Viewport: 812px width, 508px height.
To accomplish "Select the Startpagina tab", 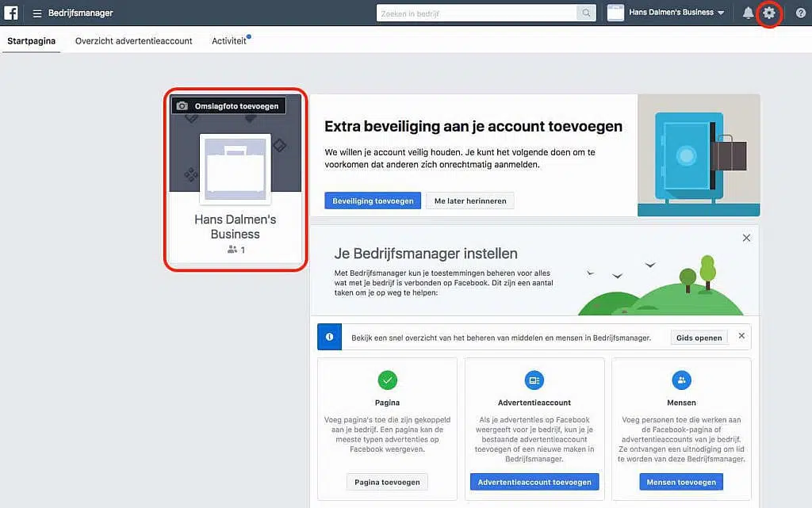I will click(x=31, y=40).
